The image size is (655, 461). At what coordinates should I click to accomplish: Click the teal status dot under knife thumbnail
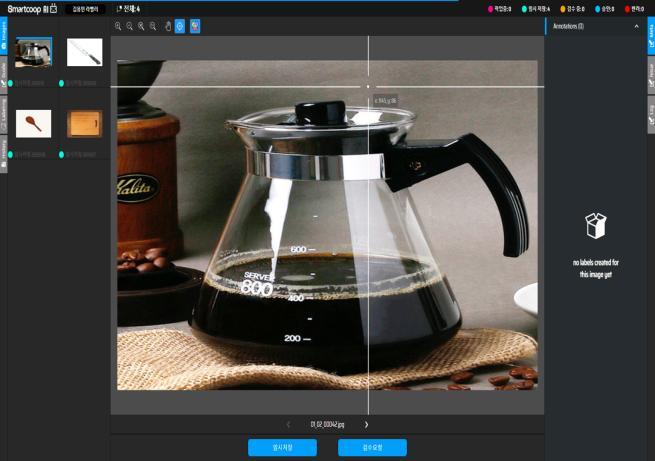(61, 83)
